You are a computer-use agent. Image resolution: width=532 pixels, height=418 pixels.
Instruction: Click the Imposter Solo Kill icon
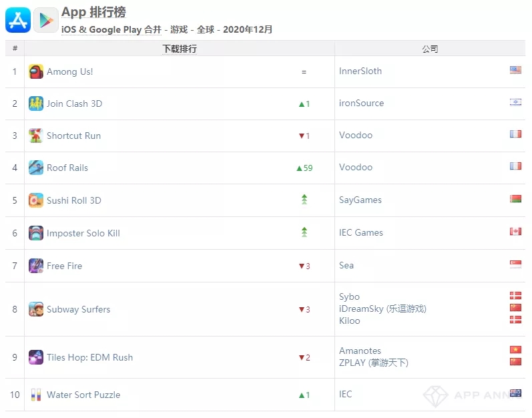tap(36, 233)
